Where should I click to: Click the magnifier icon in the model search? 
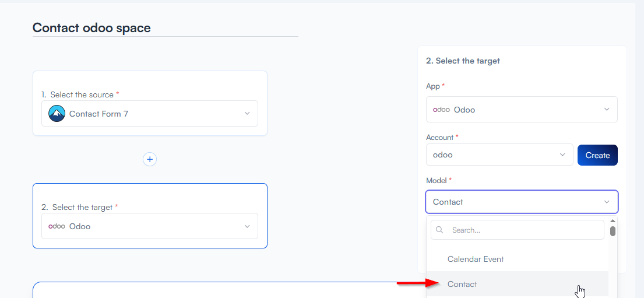tap(440, 230)
